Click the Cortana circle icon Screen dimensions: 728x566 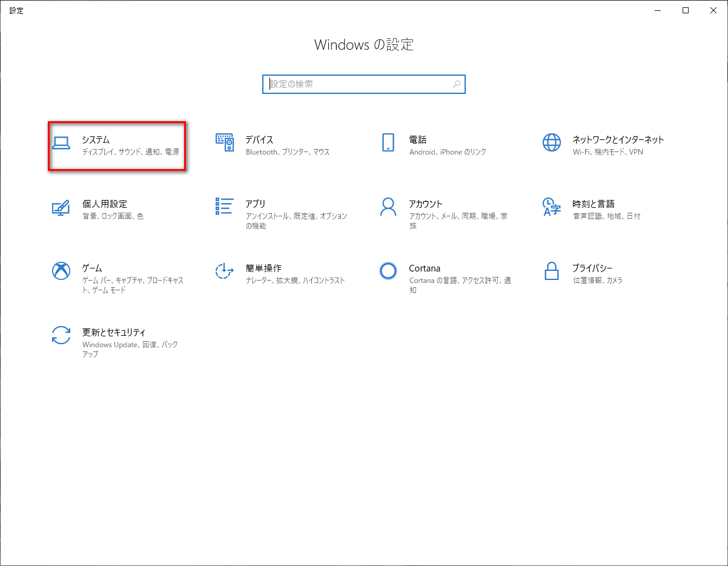click(x=388, y=271)
